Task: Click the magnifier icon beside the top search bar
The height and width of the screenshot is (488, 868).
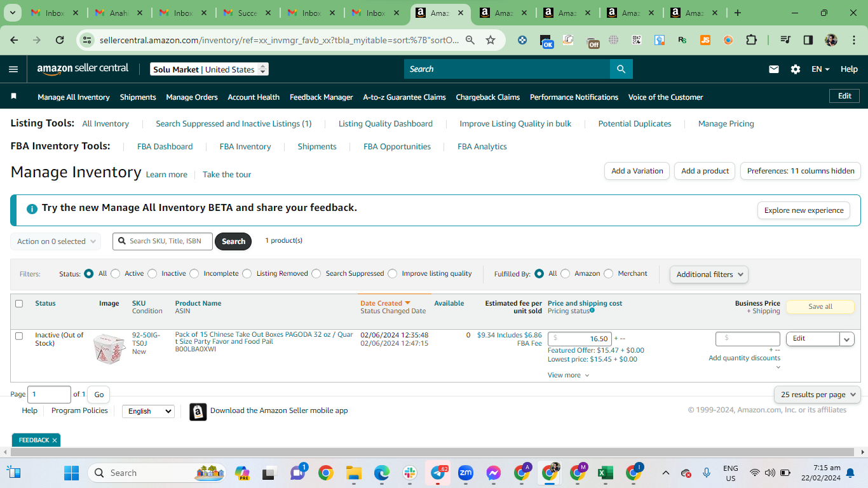Action: pyautogui.click(x=621, y=69)
